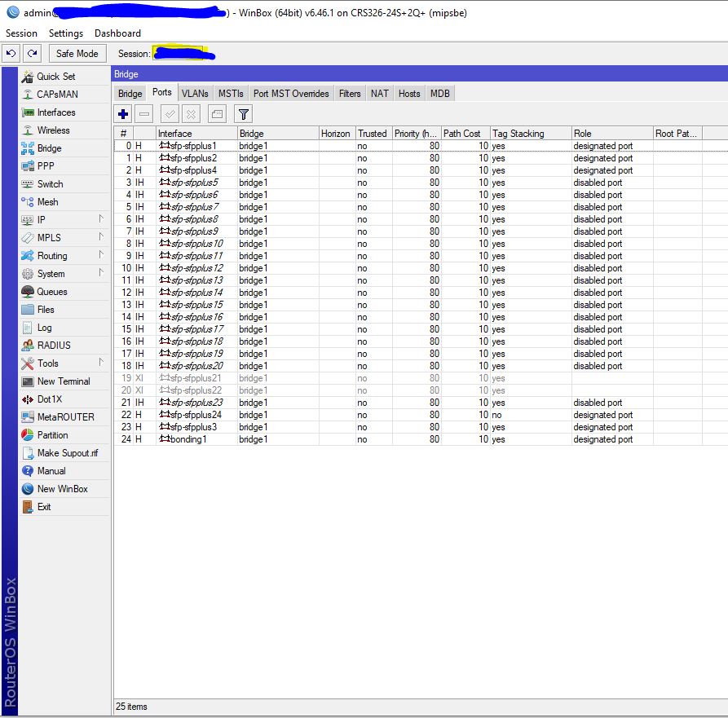Open the Comment tool in Bridge toolbar
728x718 pixels.
[217, 114]
